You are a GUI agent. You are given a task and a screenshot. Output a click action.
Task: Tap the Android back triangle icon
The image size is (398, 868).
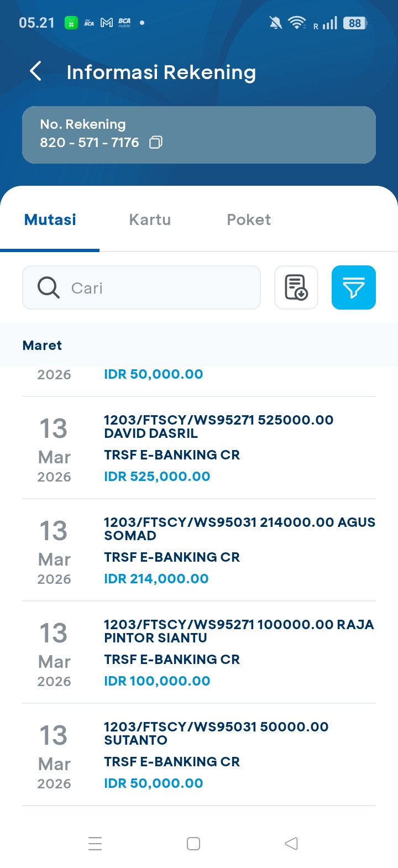291,844
